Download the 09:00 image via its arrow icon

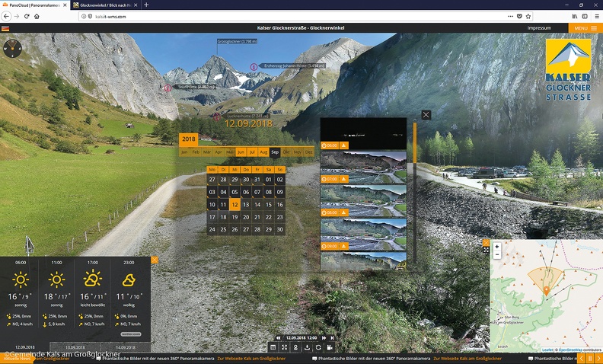[x=344, y=246]
